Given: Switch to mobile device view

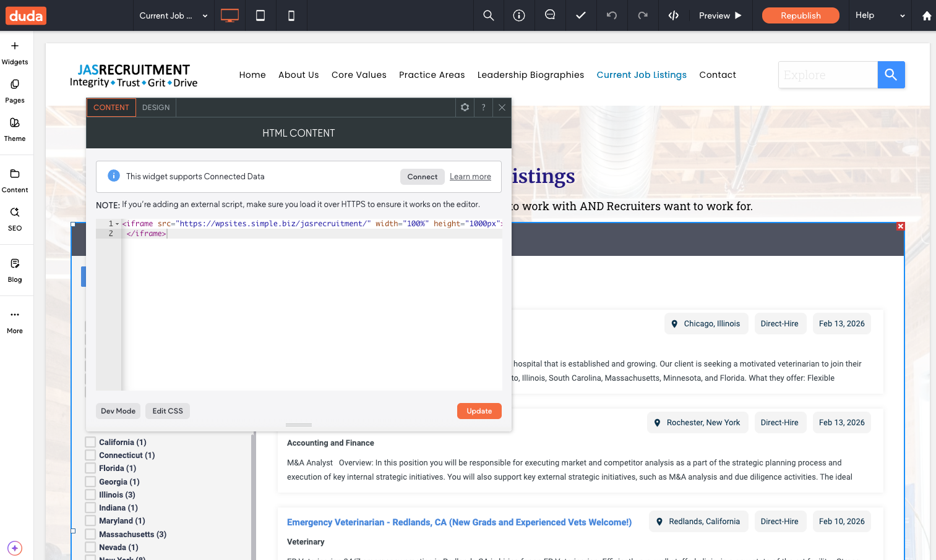Looking at the screenshot, I should [x=291, y=15].
